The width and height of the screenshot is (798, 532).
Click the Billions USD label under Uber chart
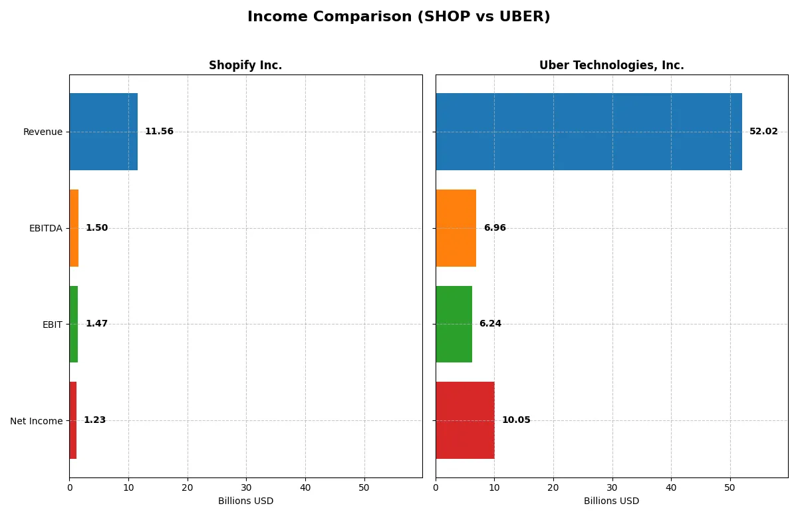pos(611,501)
